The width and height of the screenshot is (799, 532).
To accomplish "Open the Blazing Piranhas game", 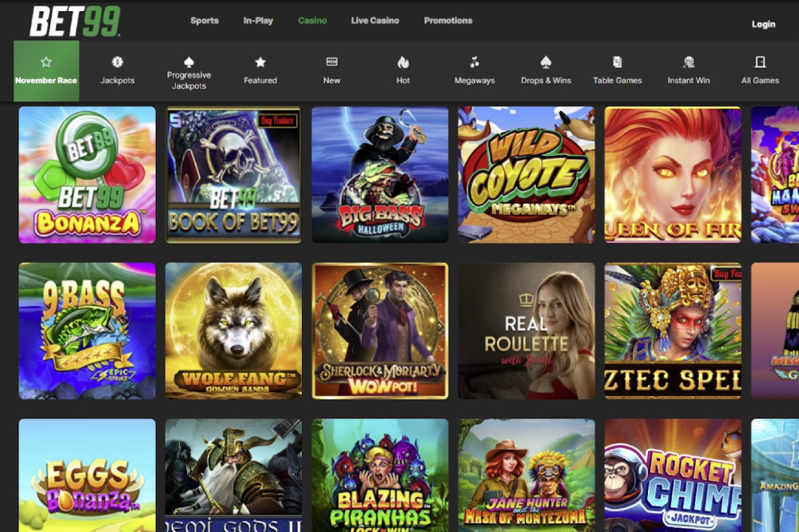I will click(380, 475).
